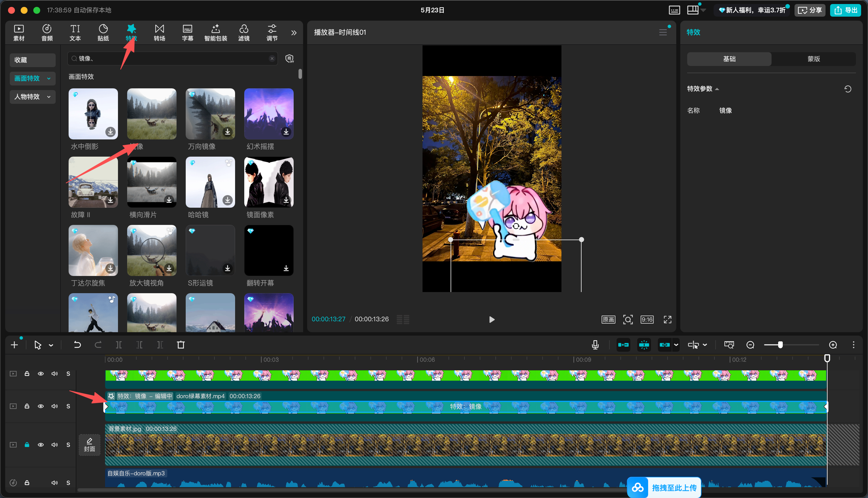
Task: Adjust the timeline zoom slider
Action: pyautogui.click(x=780, y=345)
